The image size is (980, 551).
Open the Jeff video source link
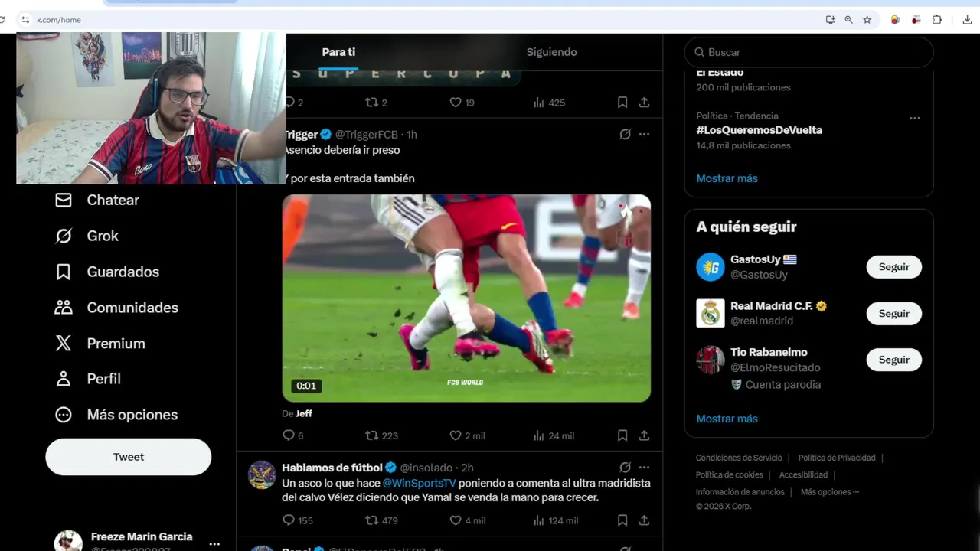[304, 413]
